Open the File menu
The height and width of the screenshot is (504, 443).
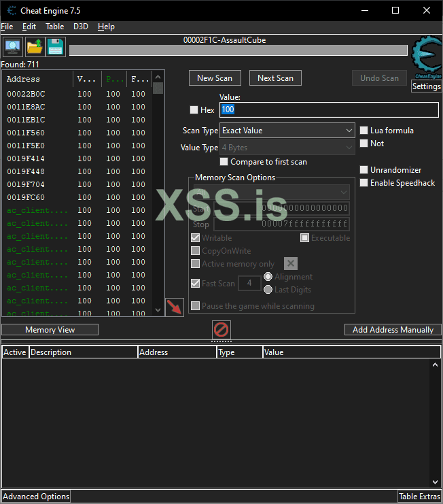click(x=7, y=27)
